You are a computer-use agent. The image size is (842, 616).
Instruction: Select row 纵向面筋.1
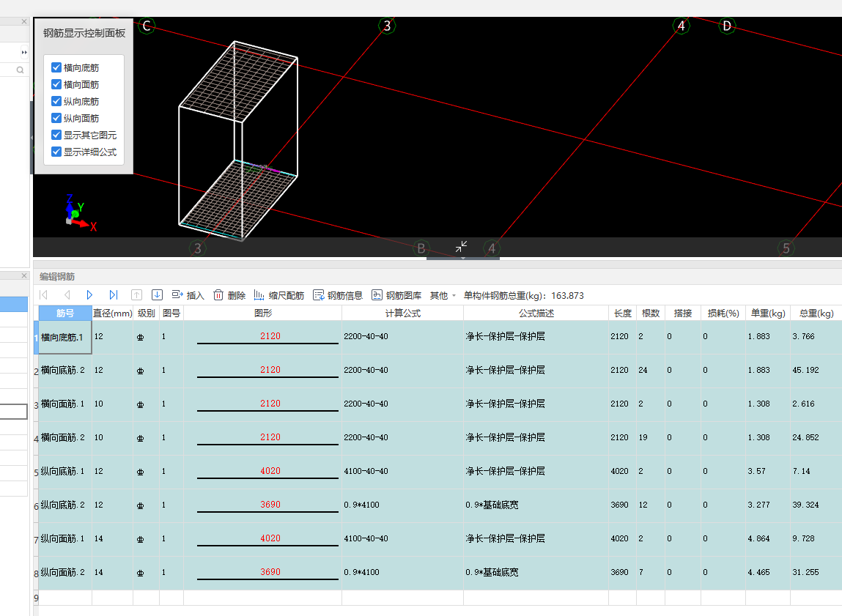[437, 539]
